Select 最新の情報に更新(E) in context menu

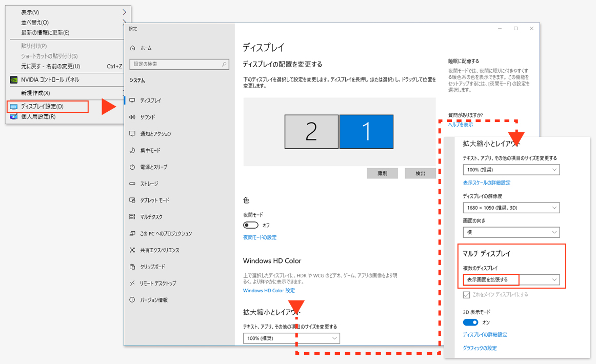coord(45,33)
